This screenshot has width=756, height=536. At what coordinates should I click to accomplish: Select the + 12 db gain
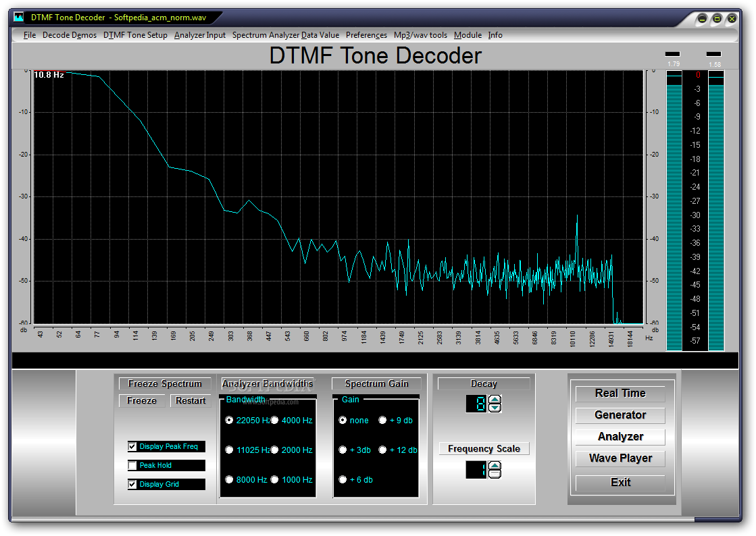382,450
